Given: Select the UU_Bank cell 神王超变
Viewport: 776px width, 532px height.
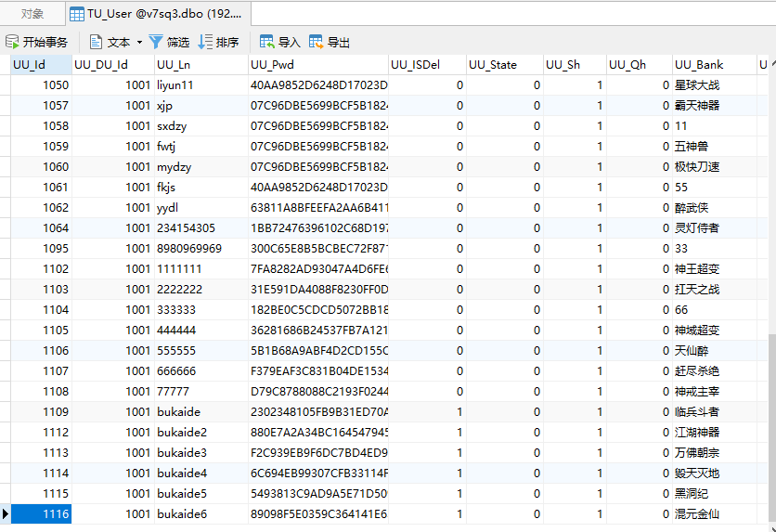Looking at the screenshot, I should pyautogui.click(x=715, y=268).
